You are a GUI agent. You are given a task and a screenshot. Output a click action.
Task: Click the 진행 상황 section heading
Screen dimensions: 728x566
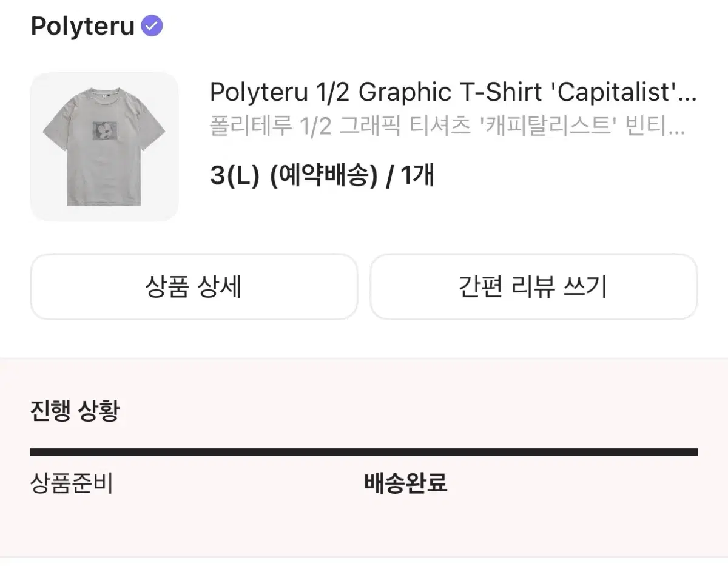click(75, 411)
